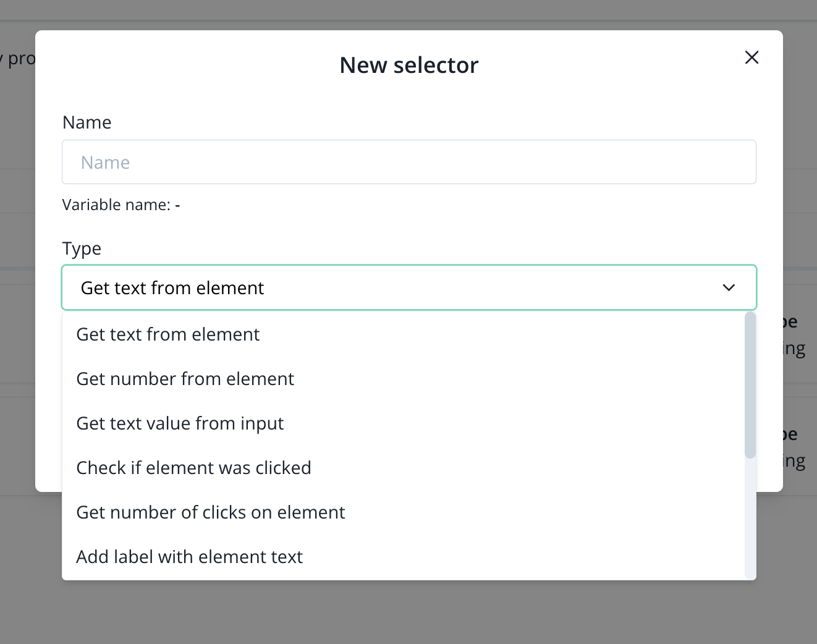Click the "Variable name: -" text
Viewport: 817px width, 644px height.
(x=121, y=205)
